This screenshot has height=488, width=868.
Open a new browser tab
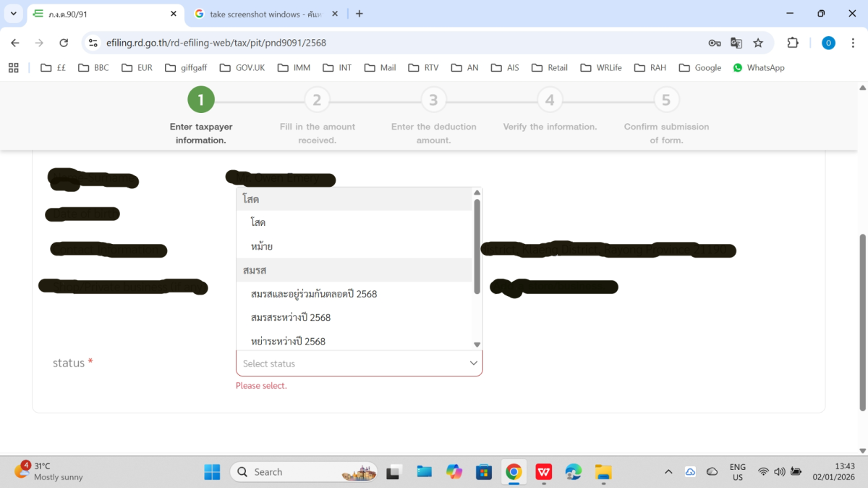359,14
